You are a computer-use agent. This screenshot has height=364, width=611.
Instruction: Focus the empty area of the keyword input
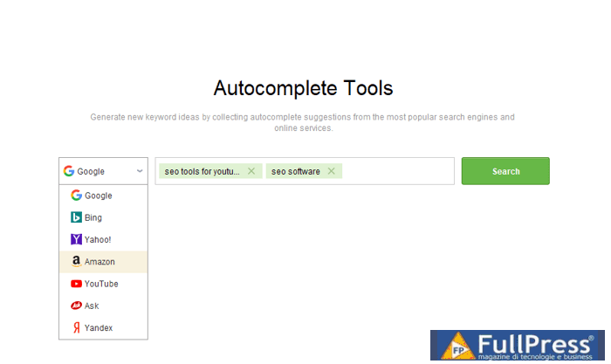[x=397, y=171]
